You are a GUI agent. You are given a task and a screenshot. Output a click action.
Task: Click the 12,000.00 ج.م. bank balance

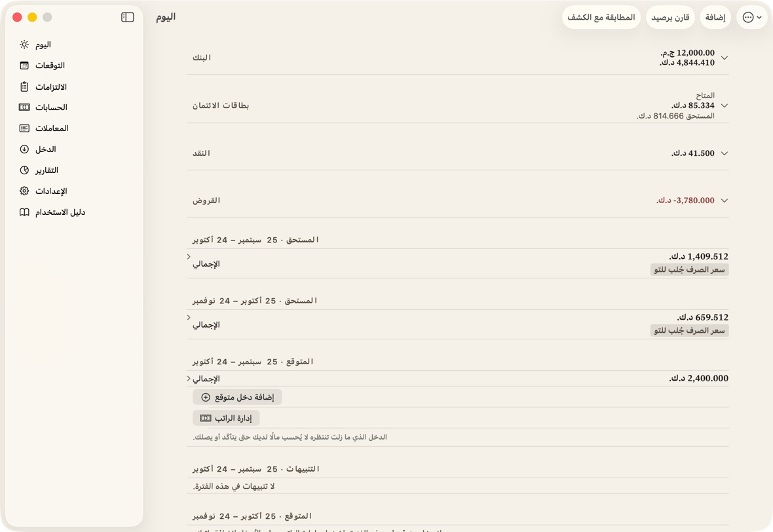(687, 53)
